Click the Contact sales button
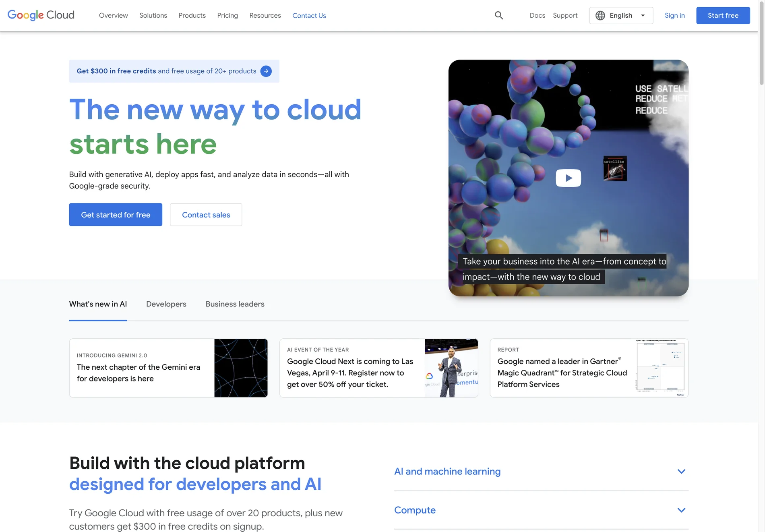 click(x=206, y=215)
